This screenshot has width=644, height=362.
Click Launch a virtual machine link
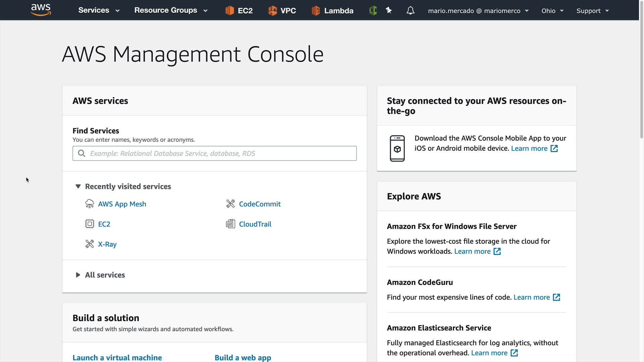(117, 357)
